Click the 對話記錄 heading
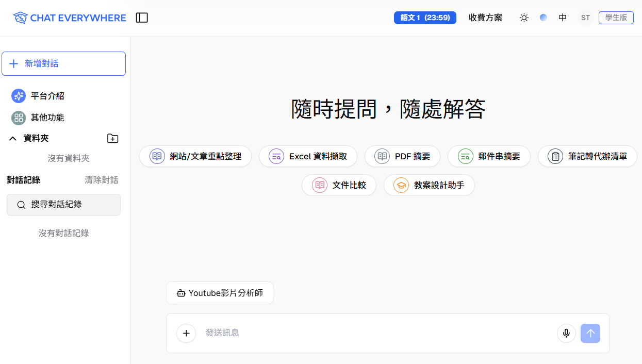The width and height of the screenshot is (642, 364). [x=23, y=180]
